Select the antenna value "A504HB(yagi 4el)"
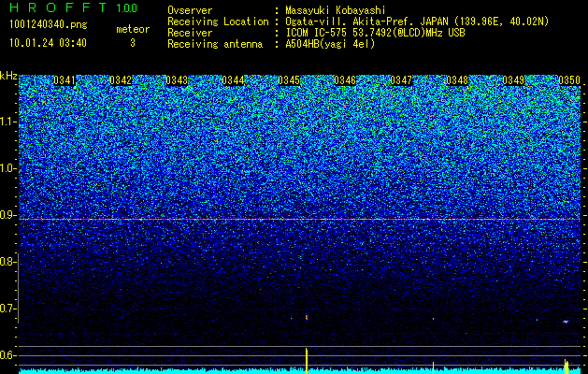The image size is (588, 374). coord(330,44)
